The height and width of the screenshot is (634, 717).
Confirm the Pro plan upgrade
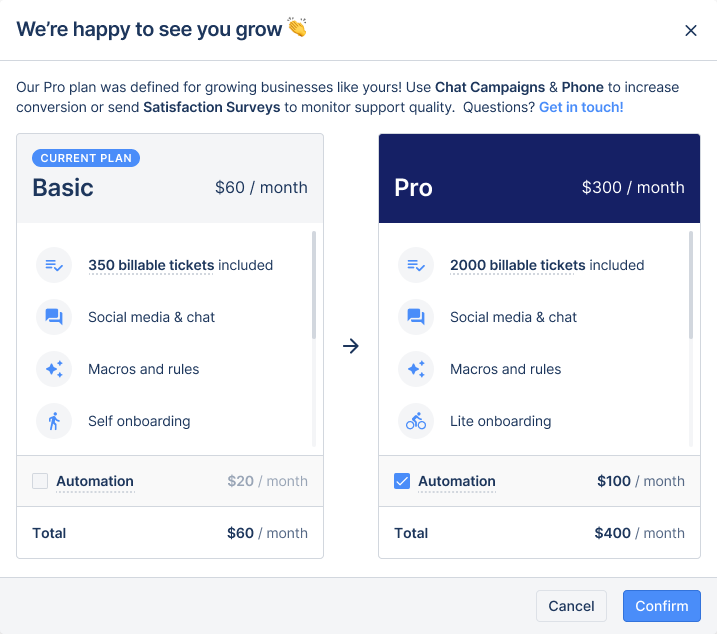click(661, 606)
